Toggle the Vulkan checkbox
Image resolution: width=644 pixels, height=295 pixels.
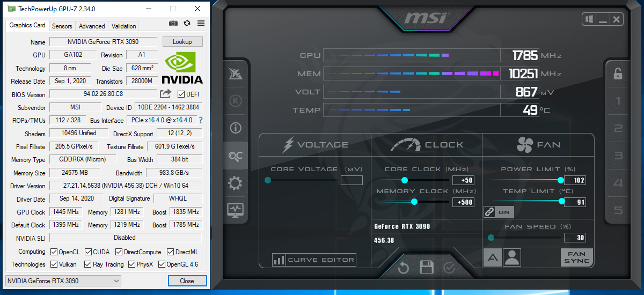pyautogui.click(x=54, y=264)
